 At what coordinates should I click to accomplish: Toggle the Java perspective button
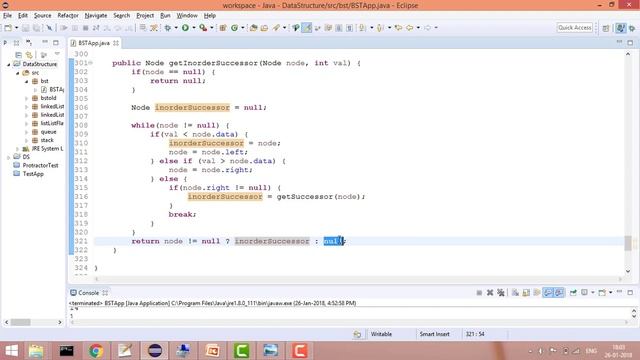point(621,28)
